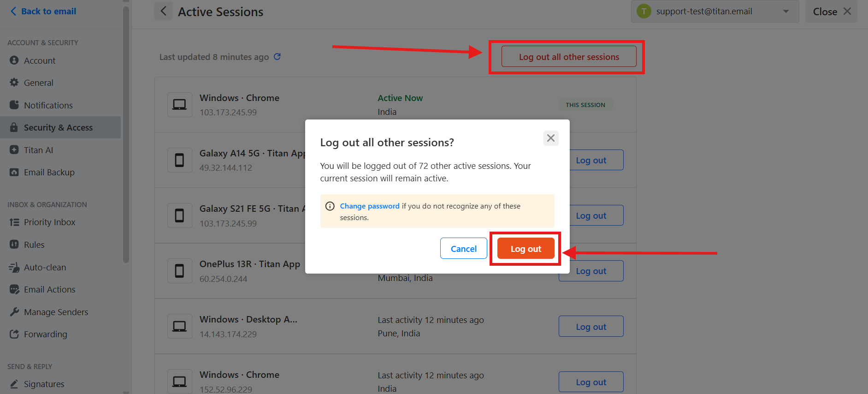Click the sidebar vertical scrollbar

click(x=126, y=134)
